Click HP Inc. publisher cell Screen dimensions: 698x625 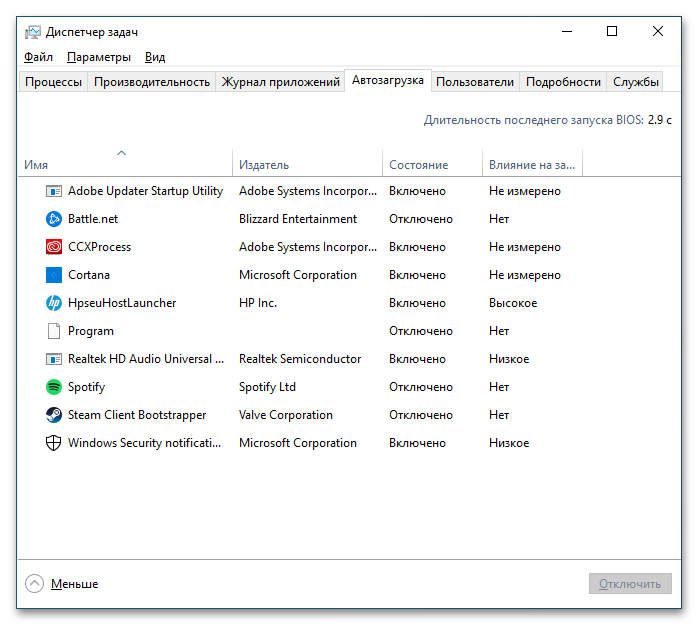tap(258, 303)
